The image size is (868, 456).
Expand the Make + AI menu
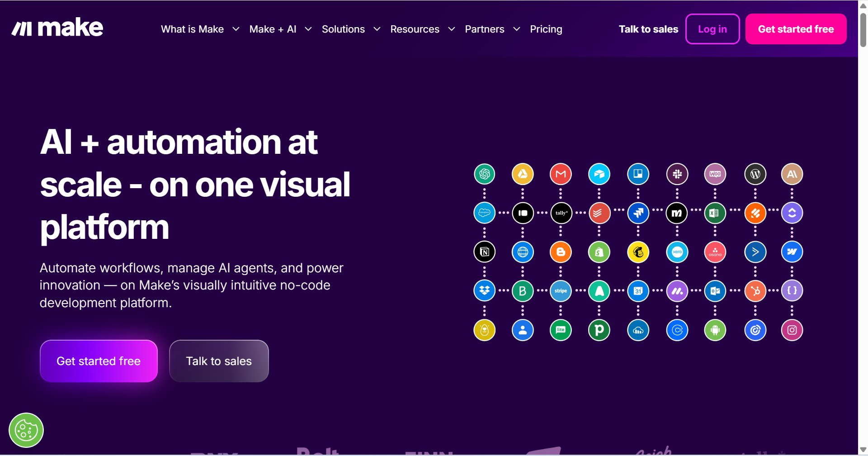tap(280, 29)
